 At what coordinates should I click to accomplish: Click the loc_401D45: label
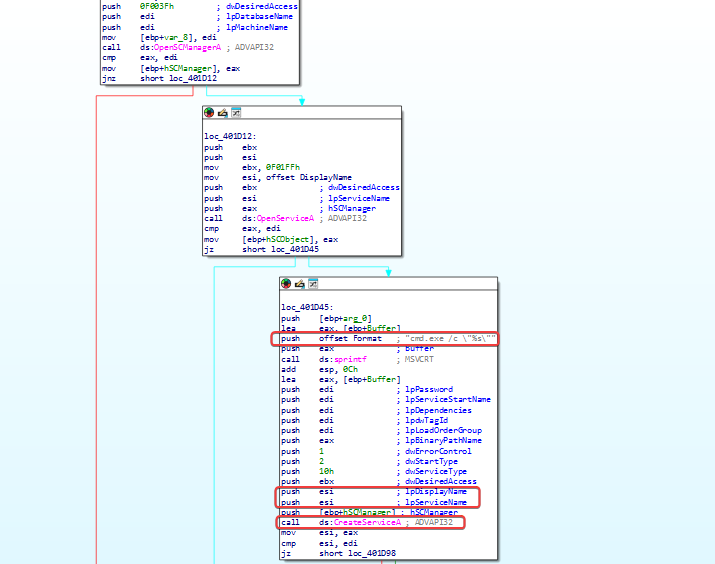pyautogui.click(x=307, y=307)
